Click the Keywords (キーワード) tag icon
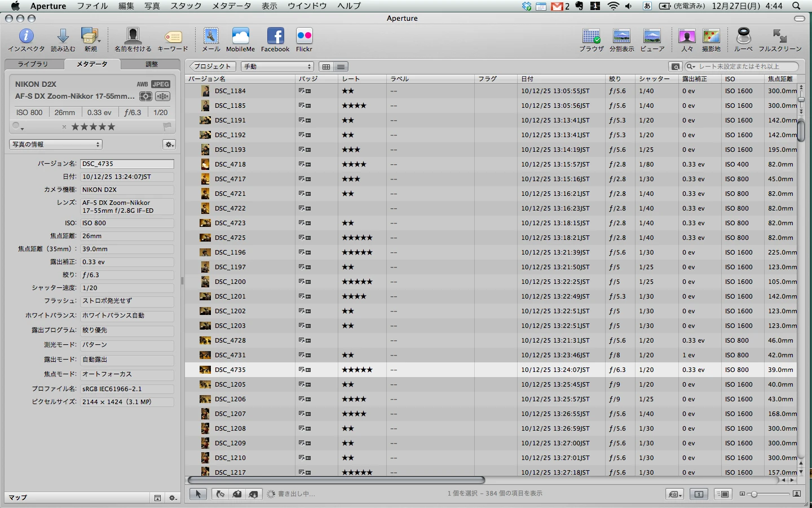Screen dimensions: 812x508 pos(173,37)
